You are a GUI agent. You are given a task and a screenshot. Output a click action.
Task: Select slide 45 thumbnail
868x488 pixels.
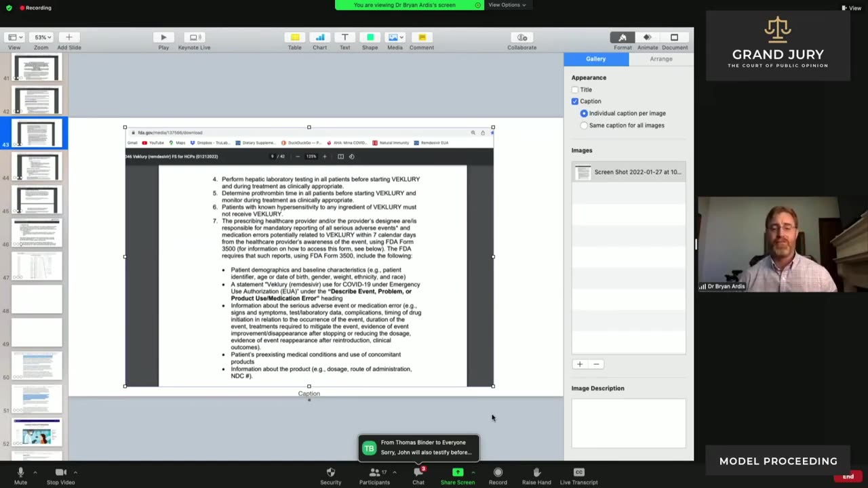tap(37, 201)
